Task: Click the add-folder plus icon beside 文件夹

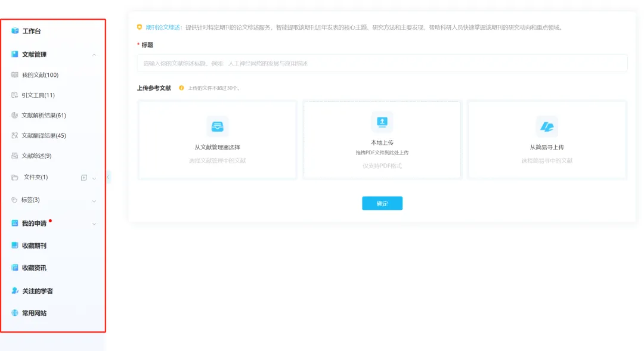Action: pyautogui.click(x=83, y=178)
